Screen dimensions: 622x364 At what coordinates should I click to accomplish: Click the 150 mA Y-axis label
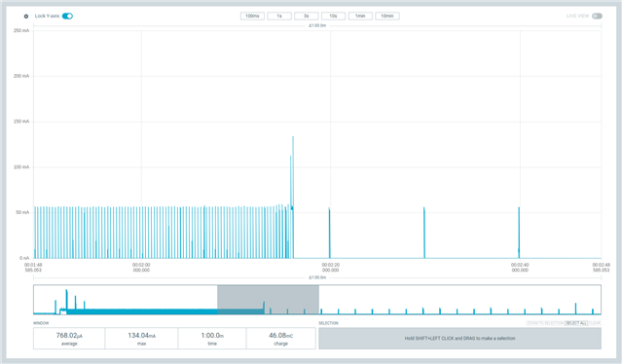21,122
